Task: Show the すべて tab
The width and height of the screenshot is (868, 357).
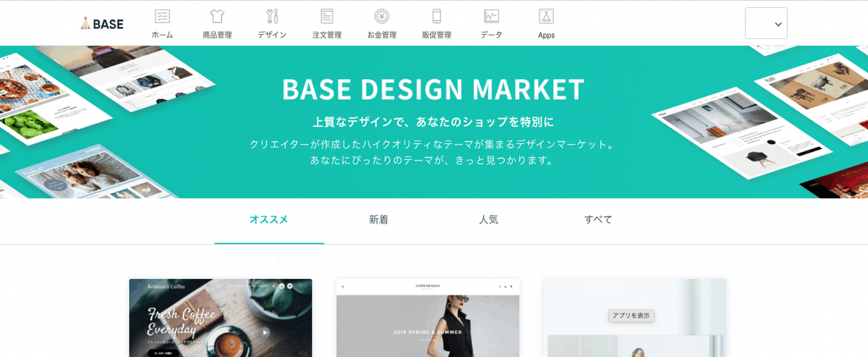Action: pyautogui.click(x=598, y=219)
